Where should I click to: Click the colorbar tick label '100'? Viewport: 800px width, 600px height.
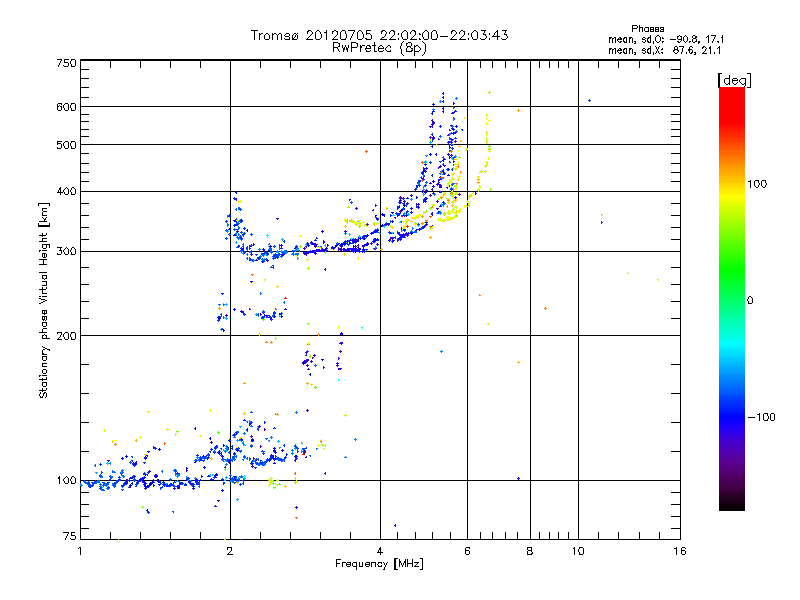point(757,184)
